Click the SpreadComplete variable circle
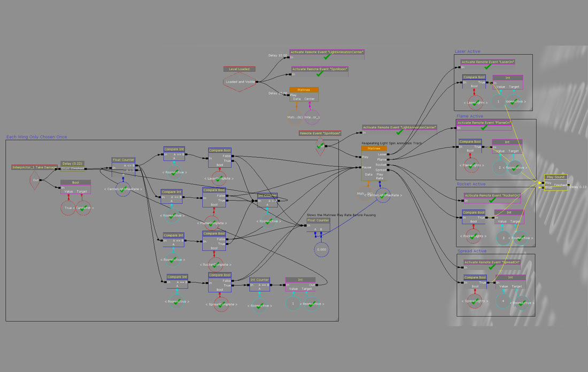This screenshot has height=372, width=588. click(221, 304)
